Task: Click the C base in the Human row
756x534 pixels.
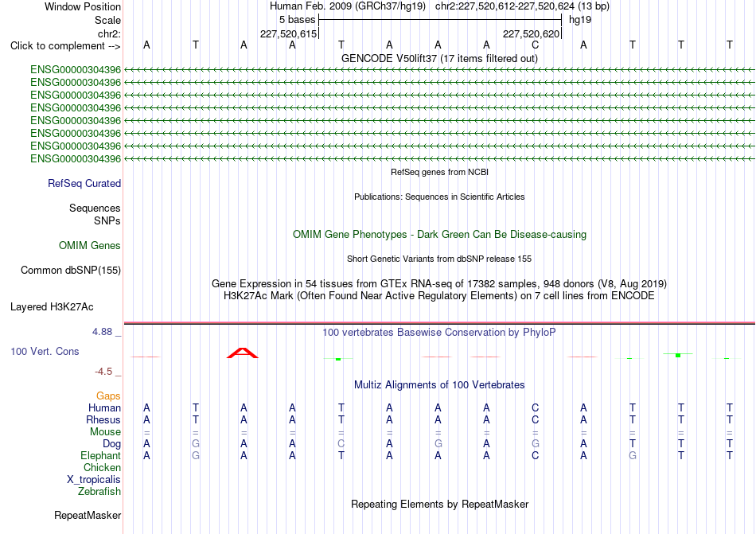Action: pos(536,407)
